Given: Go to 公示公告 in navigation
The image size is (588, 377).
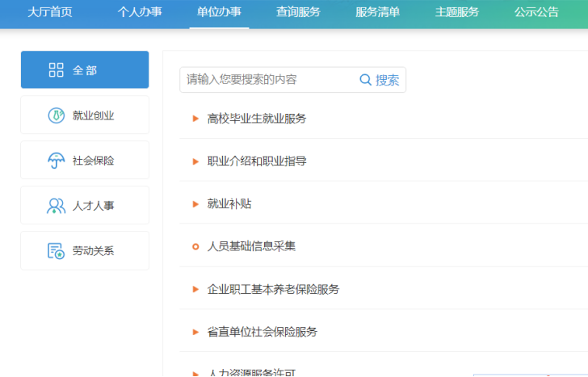Looking at the screenshot, I should (x=536, y=12).
